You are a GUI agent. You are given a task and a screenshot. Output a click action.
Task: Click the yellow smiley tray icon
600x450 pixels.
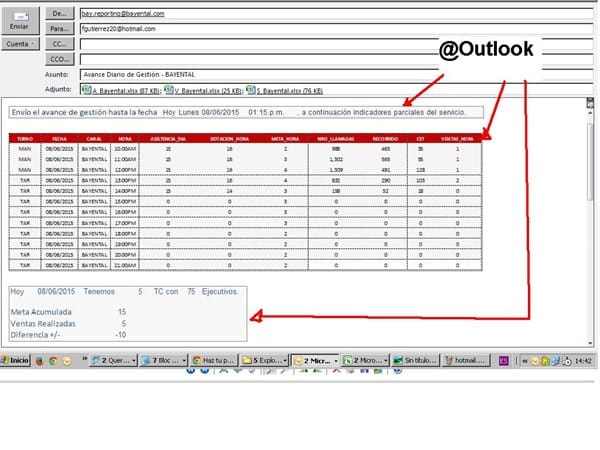click(535, 360)
